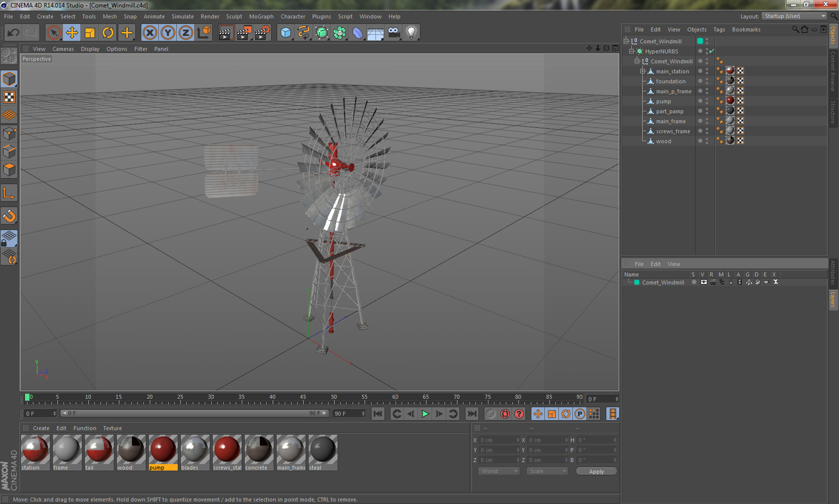
Task: Add a camera object
Action: 394,33
